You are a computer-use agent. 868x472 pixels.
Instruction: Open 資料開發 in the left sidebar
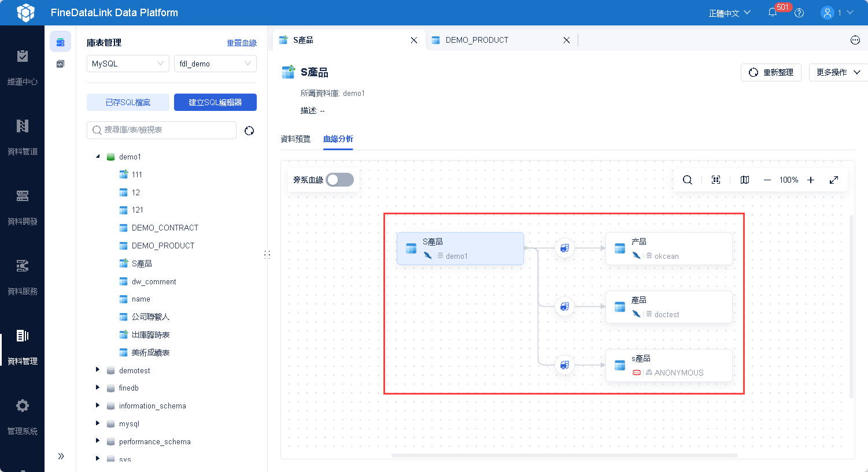point(23,207)
